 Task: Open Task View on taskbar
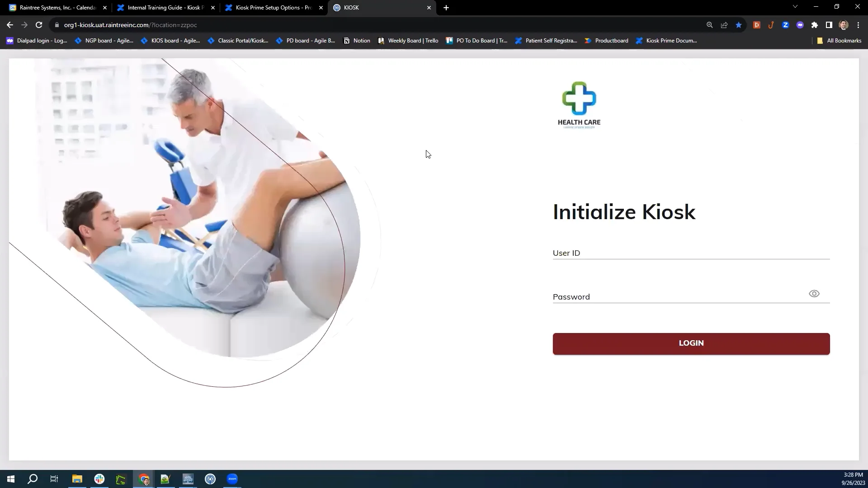click(x=54, y=479)
